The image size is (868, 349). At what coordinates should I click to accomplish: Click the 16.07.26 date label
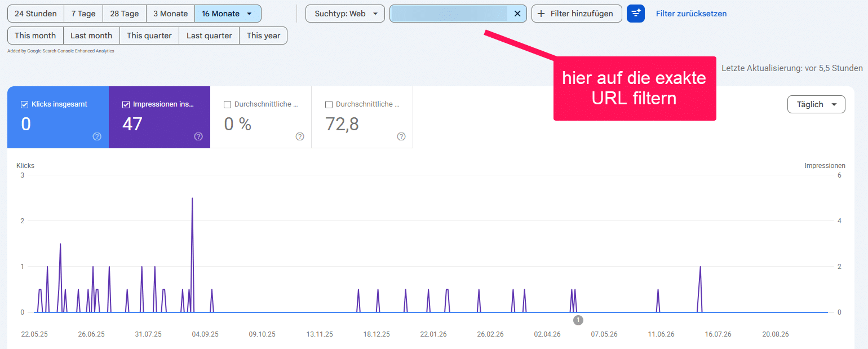point(718,334)
